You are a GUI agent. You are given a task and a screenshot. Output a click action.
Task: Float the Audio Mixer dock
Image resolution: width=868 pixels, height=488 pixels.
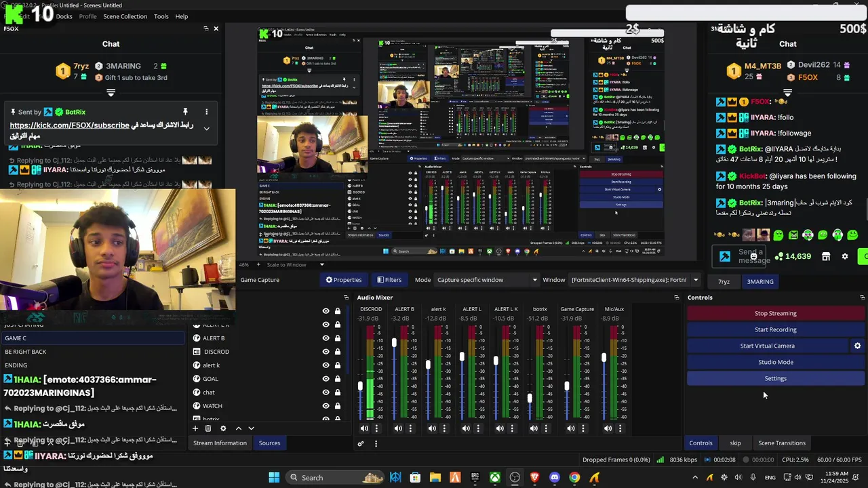pyautogui.click(x=676, y=298)
